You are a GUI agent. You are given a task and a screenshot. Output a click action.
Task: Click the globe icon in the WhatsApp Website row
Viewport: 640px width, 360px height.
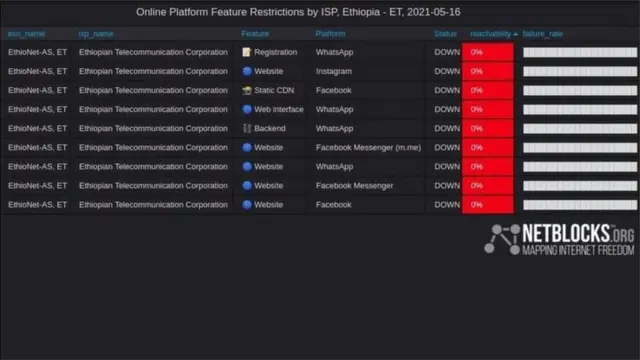tap(247, 167)
